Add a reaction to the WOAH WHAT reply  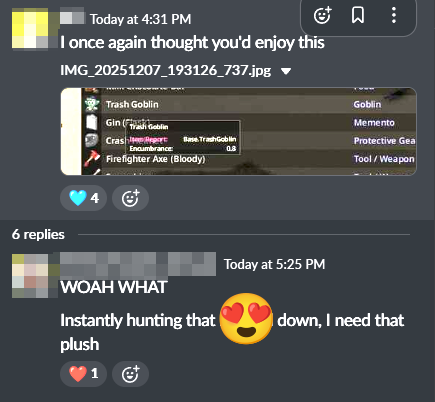[x=130, y=374]
